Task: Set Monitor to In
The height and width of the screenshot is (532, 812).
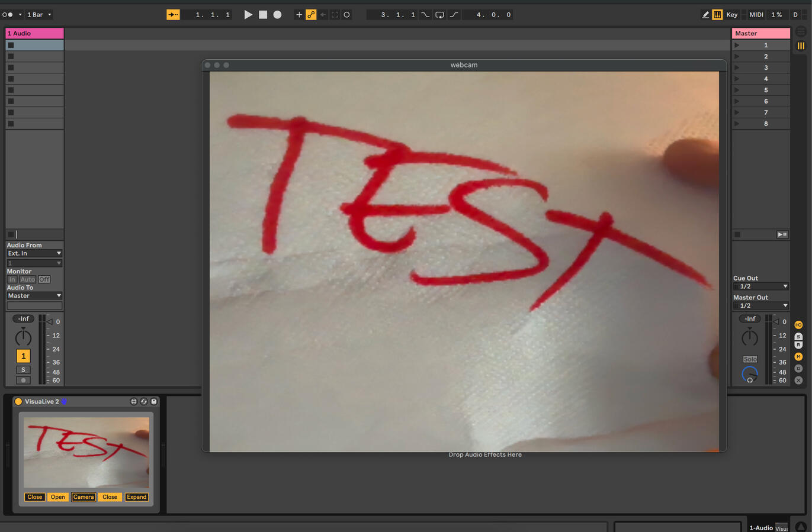Action: [12, 279]
